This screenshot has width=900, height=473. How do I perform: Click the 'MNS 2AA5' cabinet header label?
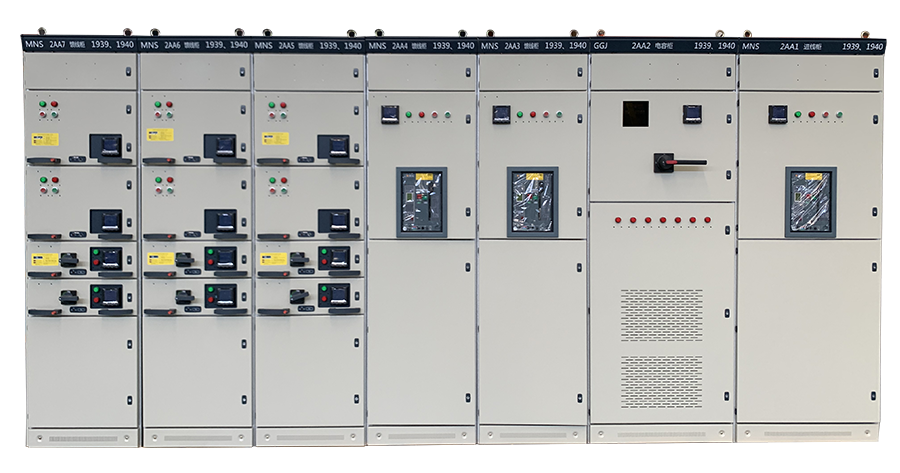point(308,45)
